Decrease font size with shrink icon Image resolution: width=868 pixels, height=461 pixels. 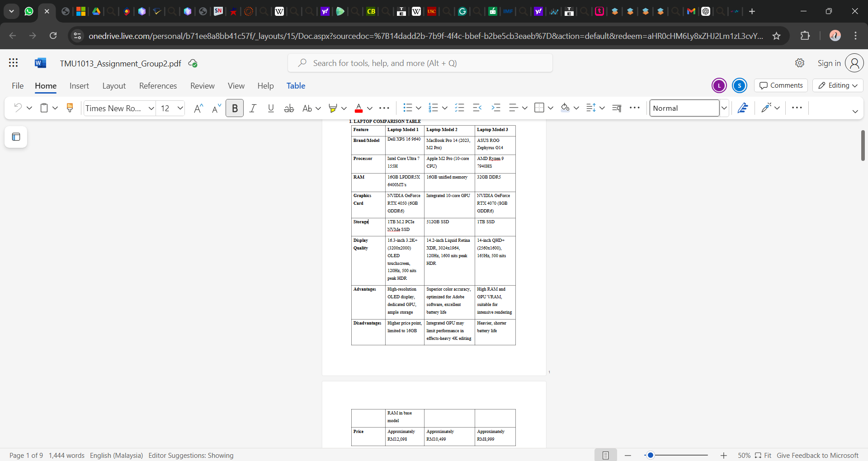click(x=217, y=108)
